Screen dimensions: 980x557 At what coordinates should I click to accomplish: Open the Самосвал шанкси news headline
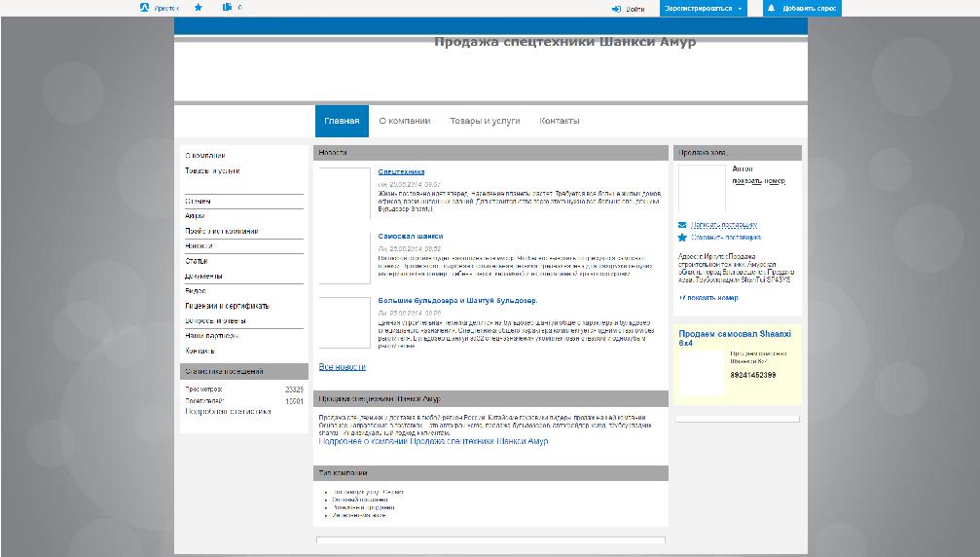(x=411, y=237)
